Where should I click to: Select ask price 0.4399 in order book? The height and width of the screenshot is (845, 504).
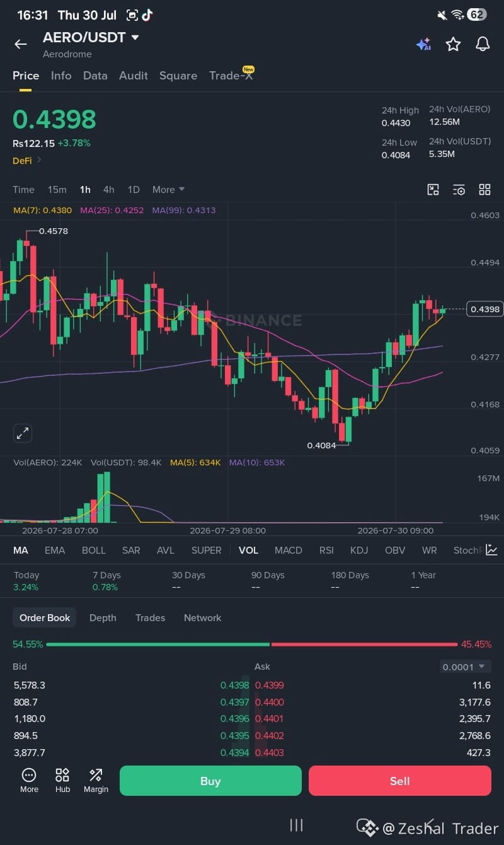(270, 685)
